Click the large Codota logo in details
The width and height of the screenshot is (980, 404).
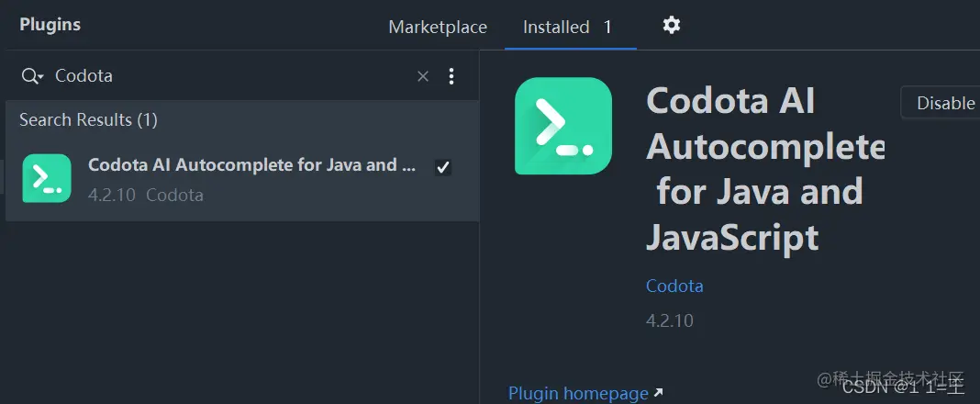click(x=563, y=126)
